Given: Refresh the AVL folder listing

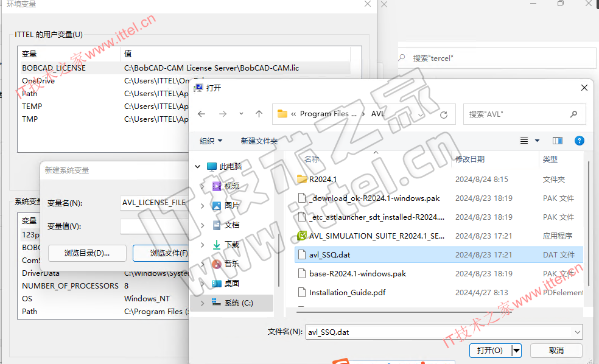Looking at the screenshot, I should coord(444,114).
